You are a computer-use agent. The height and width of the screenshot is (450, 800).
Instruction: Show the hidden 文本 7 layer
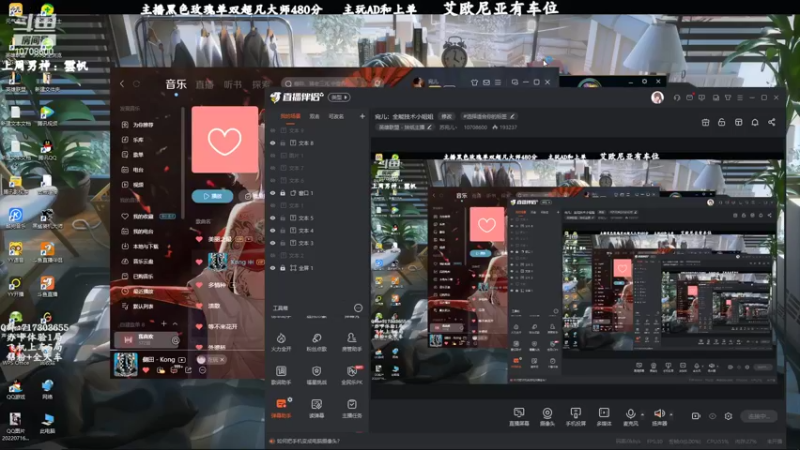273,168
